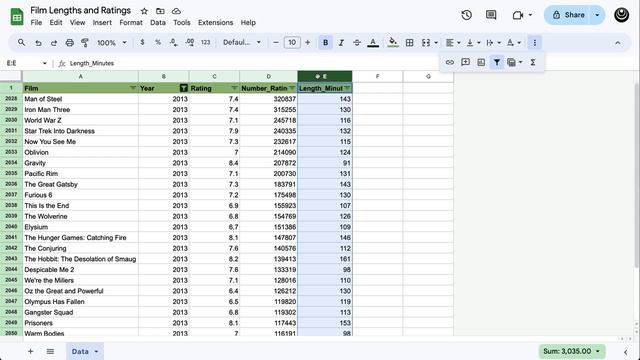The image size is (640, 360).
Task: Open the Film column filter dropdown
Action: (x=133, y=88)
